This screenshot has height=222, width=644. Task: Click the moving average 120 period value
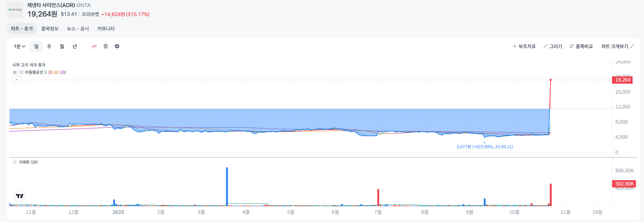point(63,72)
